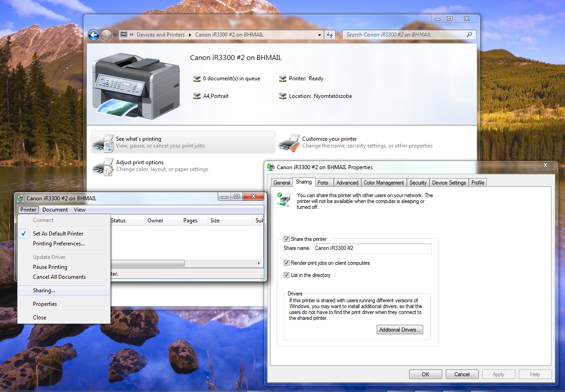Click the Forward arrow navigation button

point(106,35)
